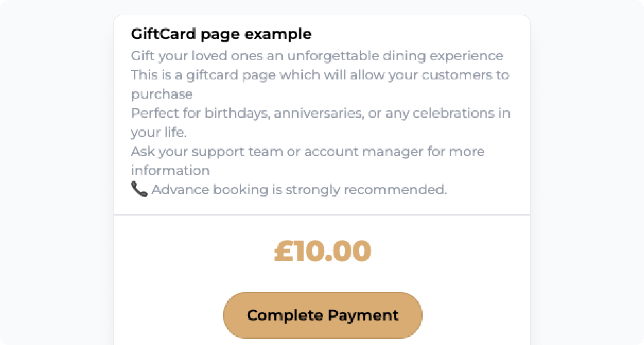Click the pound sign in the price
Viewport: 644px width, 345px height.
pyautogui.click(x=284, y=251)
